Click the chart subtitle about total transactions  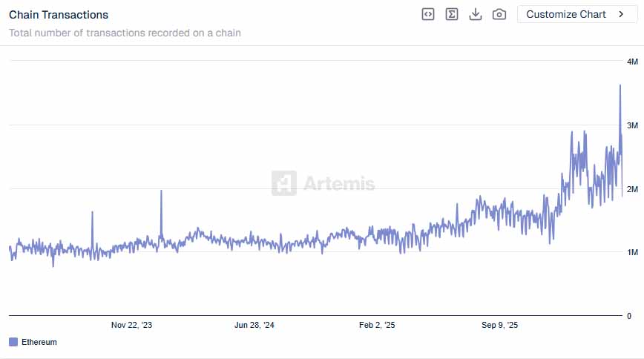(125, 33)
